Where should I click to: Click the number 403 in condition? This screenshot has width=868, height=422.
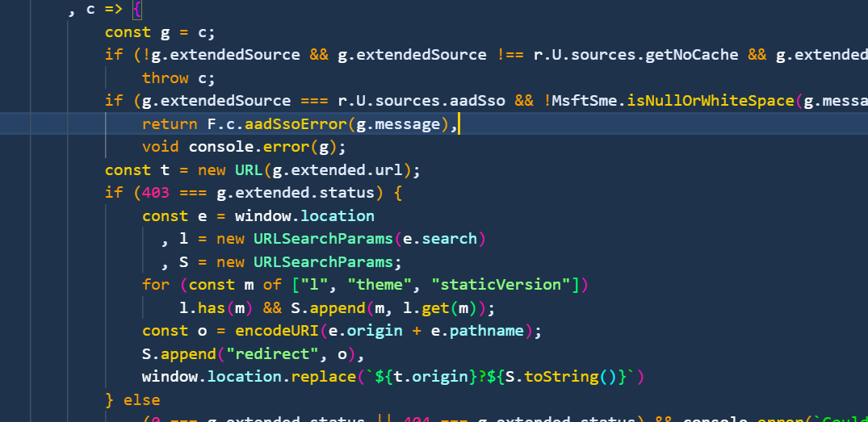155,194
